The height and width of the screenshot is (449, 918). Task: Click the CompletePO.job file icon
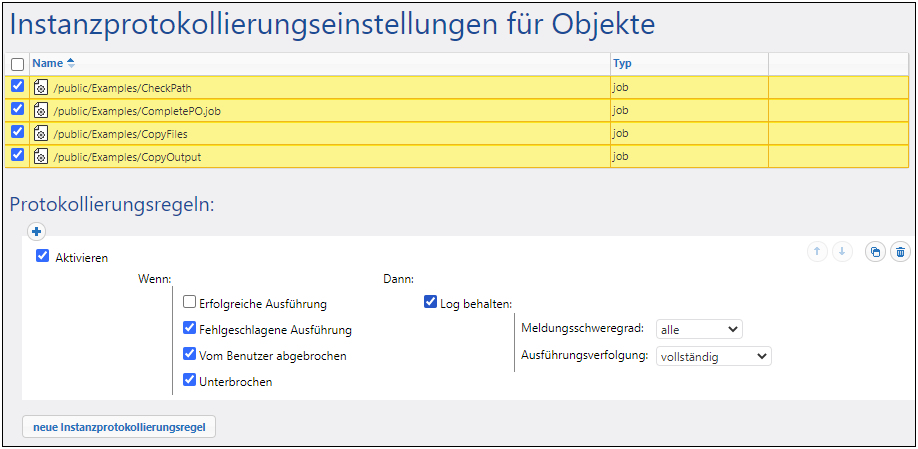pyautogui.click(x=41, y=110)
